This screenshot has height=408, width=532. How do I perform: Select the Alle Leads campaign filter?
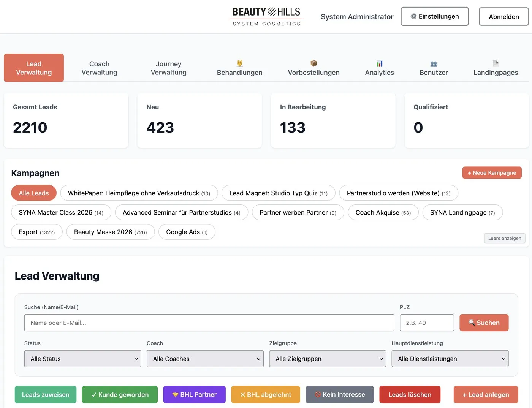[x=34, y=193]
